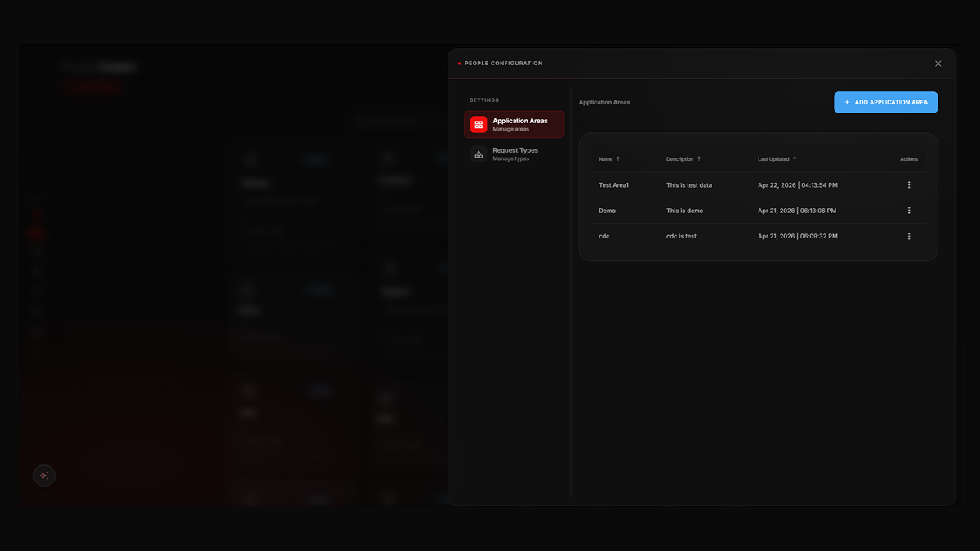Click the Application Areas grid icon
The image size is (980, 551).
click(479, 125)
